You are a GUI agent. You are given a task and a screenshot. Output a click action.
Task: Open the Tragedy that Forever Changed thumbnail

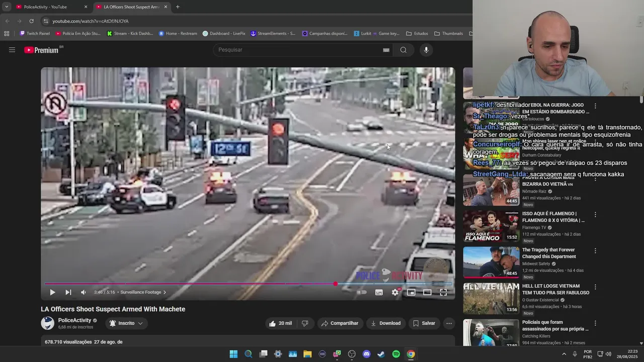(491, 262)
